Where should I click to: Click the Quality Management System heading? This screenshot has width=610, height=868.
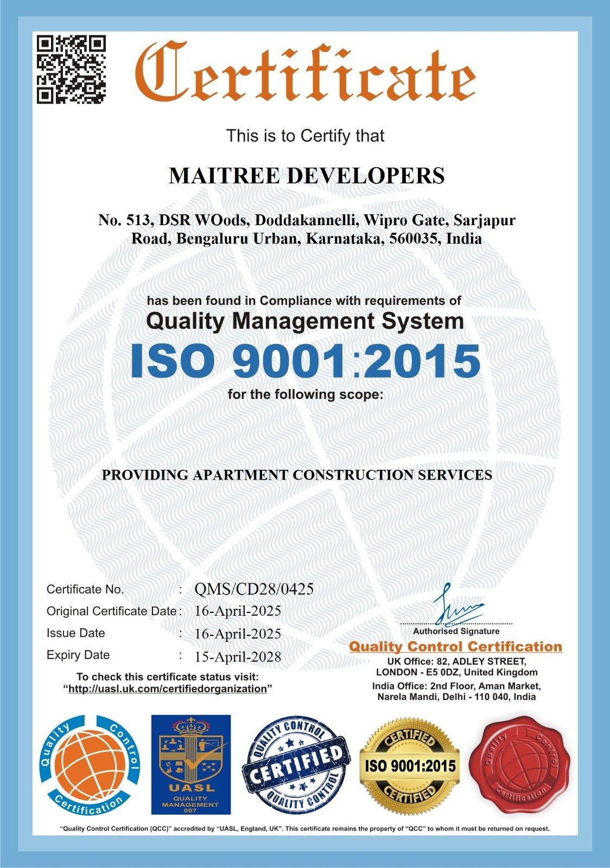coord(305,321)
